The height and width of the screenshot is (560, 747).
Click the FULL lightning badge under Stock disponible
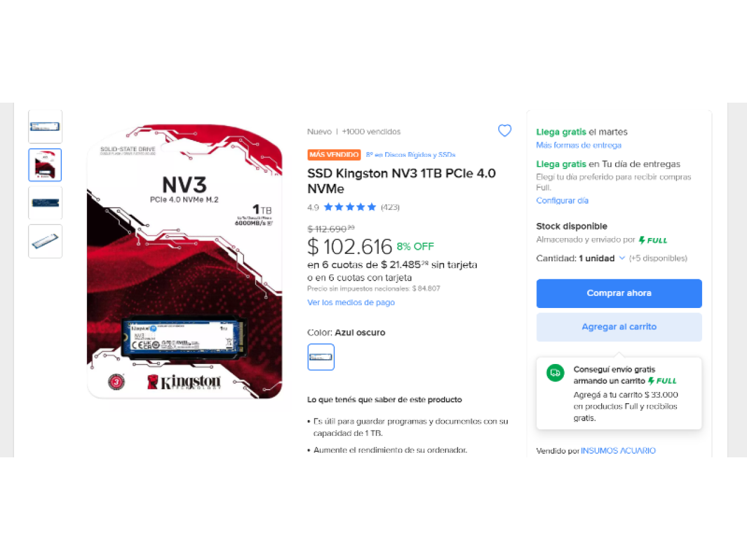(652, 240)
